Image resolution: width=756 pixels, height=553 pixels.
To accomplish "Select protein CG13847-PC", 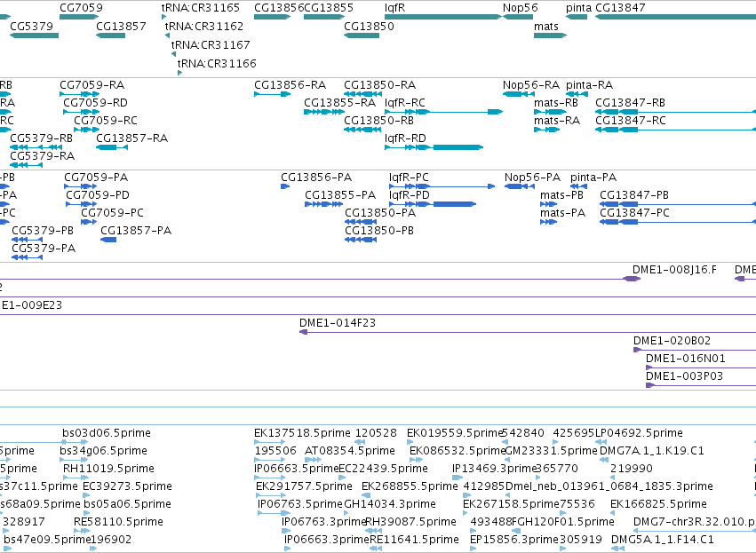I will click(x=678, y=222).
